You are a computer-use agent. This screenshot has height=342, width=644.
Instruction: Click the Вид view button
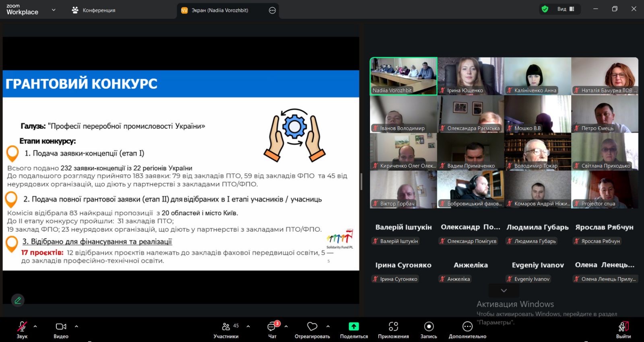(x=566, y=9)
